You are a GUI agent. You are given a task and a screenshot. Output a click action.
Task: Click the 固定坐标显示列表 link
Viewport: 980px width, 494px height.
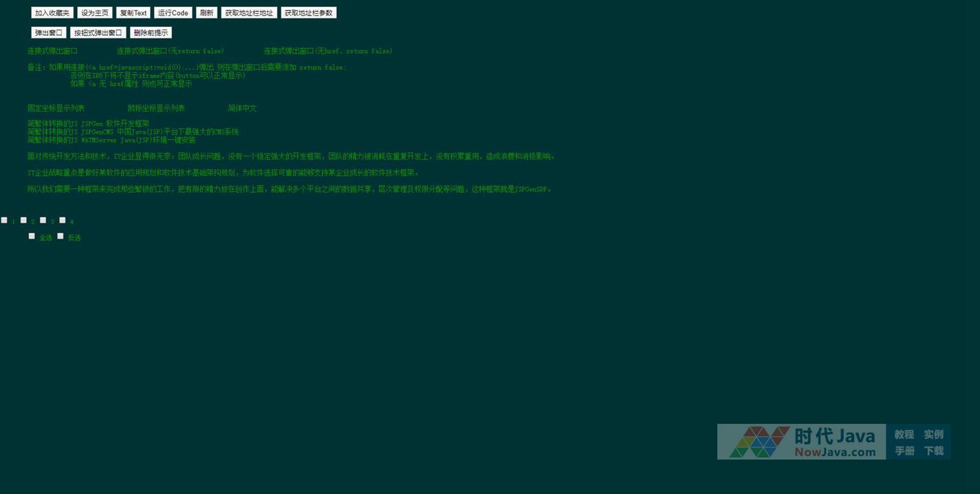(56, 108)
